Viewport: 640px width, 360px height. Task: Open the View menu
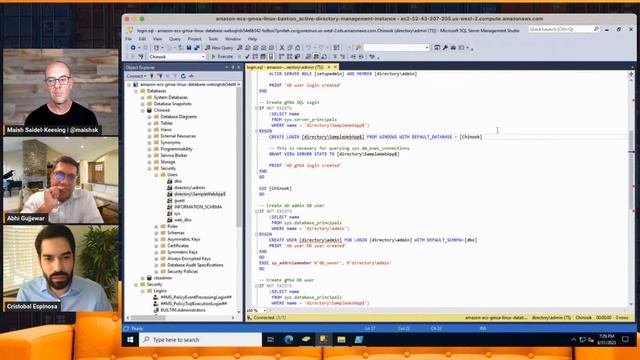[x=158, y=39]
